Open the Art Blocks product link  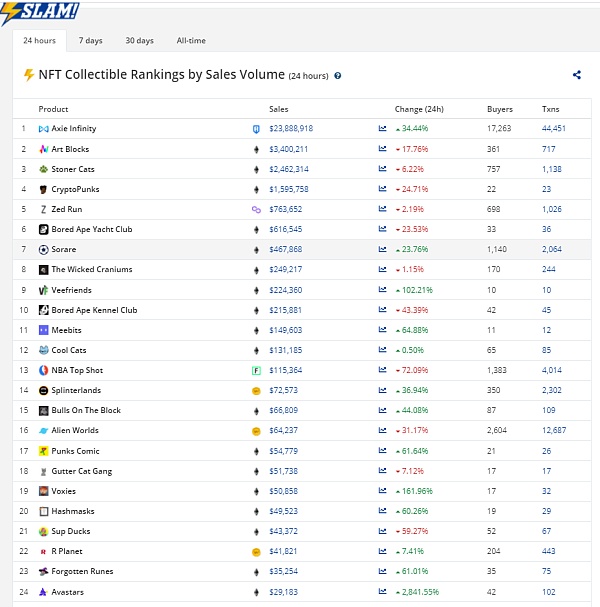pyautogui.click(x=70, y=149)
